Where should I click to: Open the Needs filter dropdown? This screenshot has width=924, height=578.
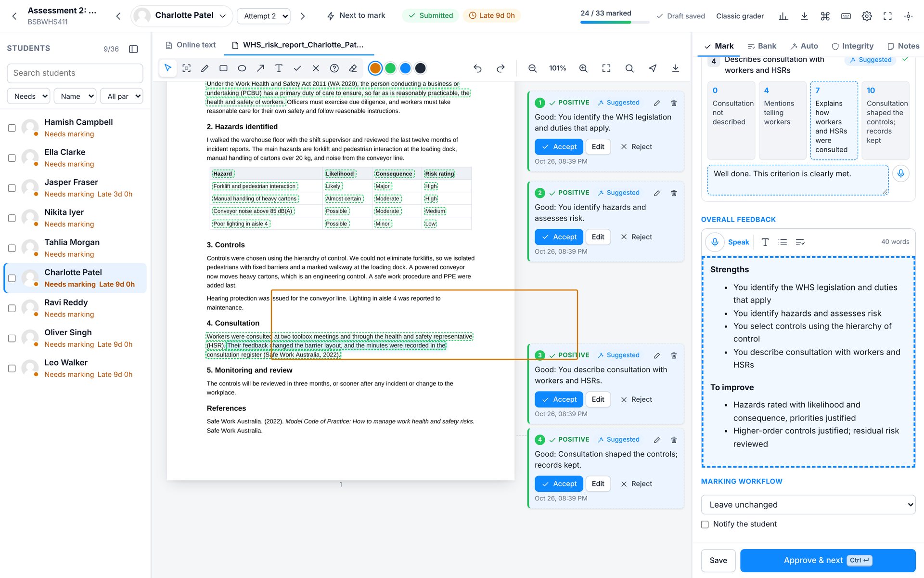(x=28, y=96)
